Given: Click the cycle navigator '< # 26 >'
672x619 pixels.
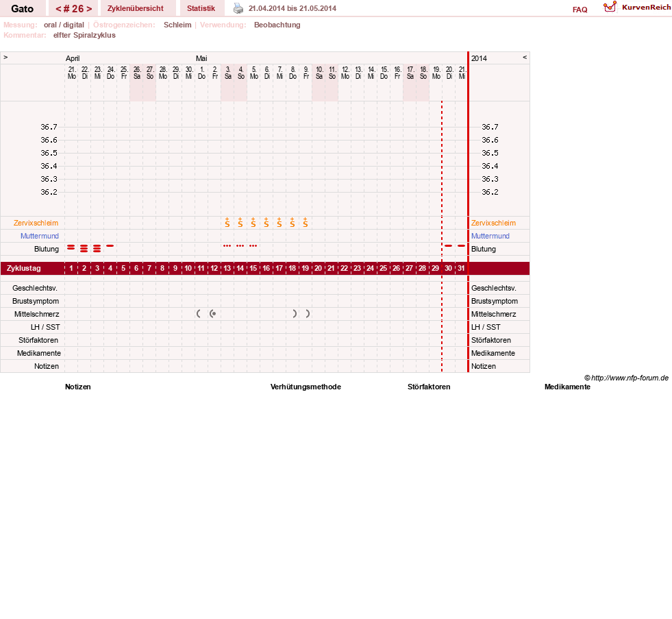Looking at the screenshot, I should click(73, 8).
